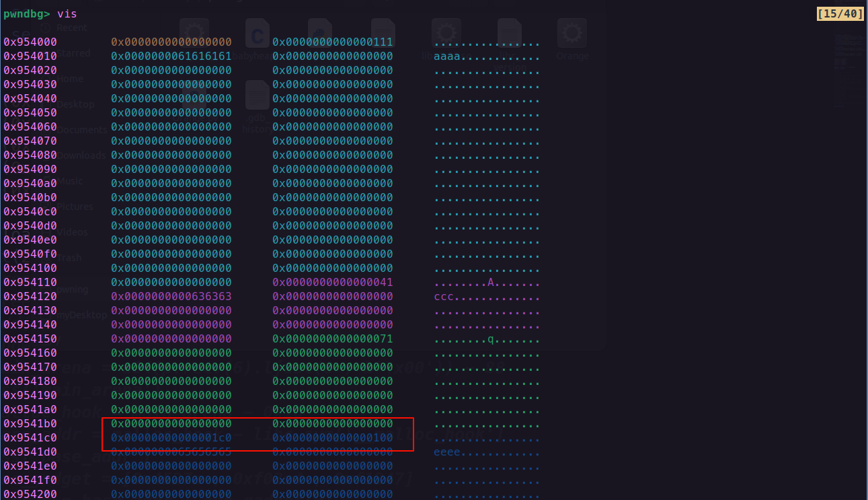Click the ASCII 'A' in row 0x954110 dump

pos(491,282)
